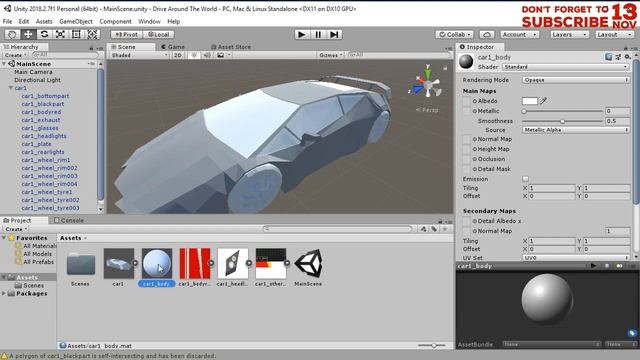Switch to the Asset Store tab
The height and width of the screenshot is (360, 640).
pyautogui.click(x=231, y=47)
